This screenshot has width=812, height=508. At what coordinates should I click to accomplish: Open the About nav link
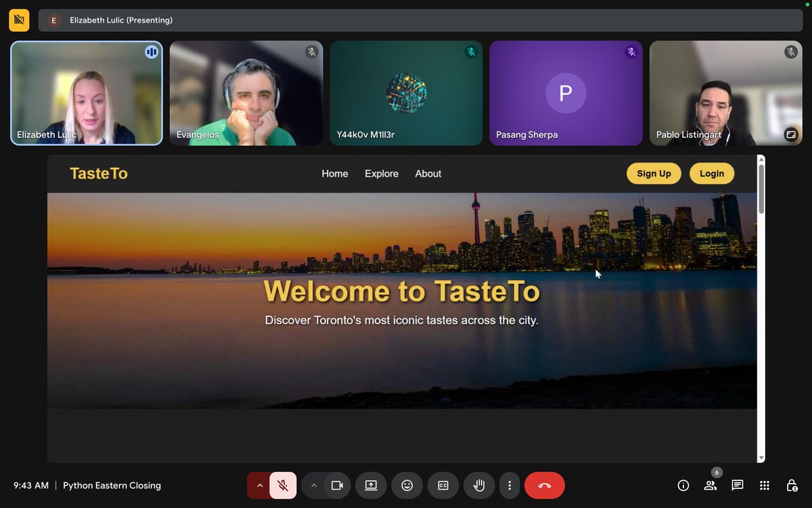428,173
